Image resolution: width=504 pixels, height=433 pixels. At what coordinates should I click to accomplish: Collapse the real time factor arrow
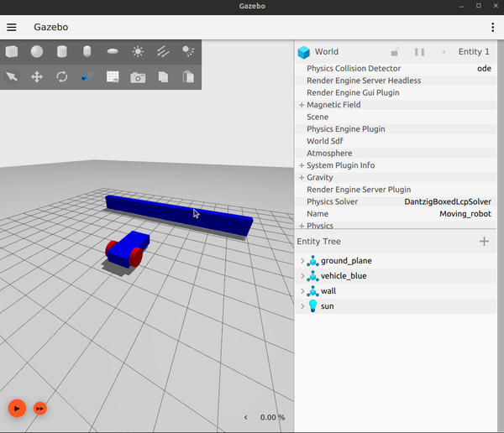(x=246, y=417)
